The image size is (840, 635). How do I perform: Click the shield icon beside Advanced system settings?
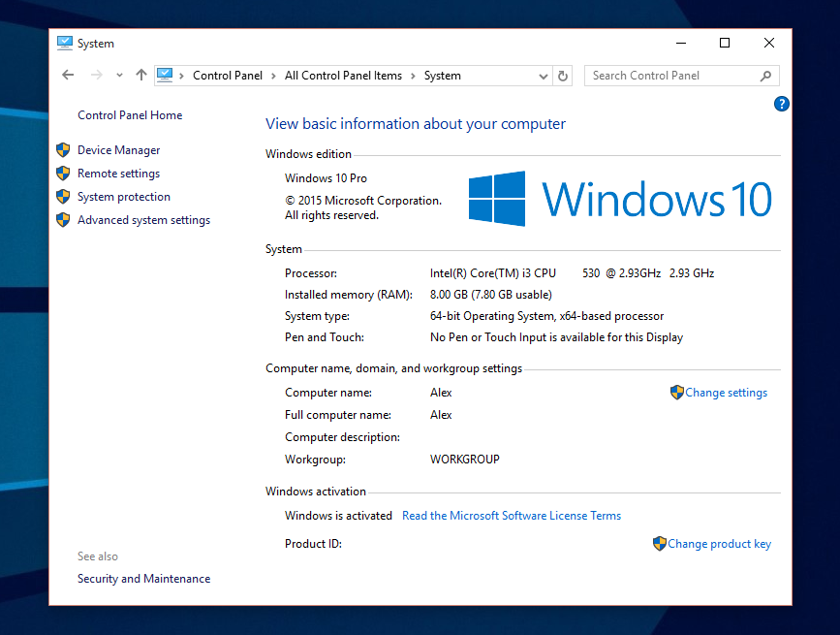click(63, 220)
